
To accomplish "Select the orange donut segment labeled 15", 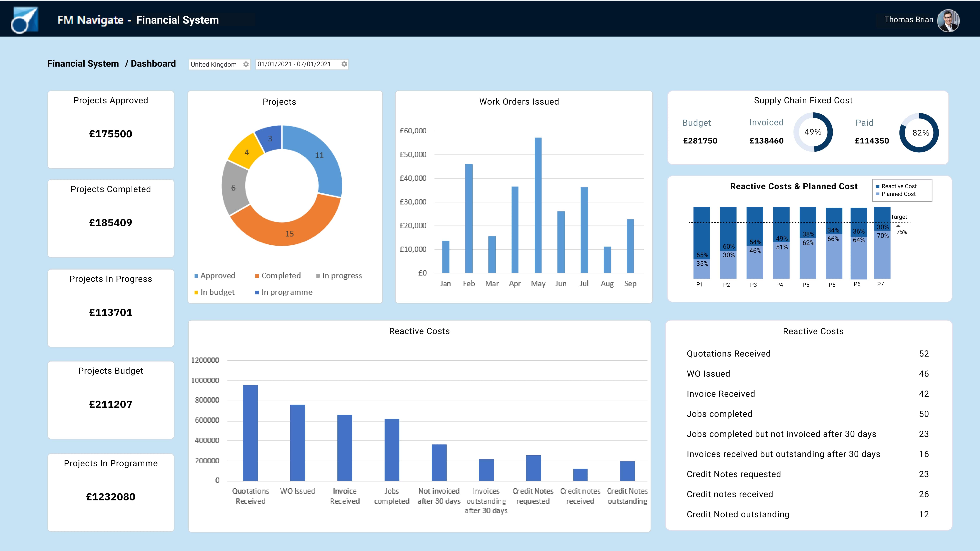I will [x=289, y=233].
